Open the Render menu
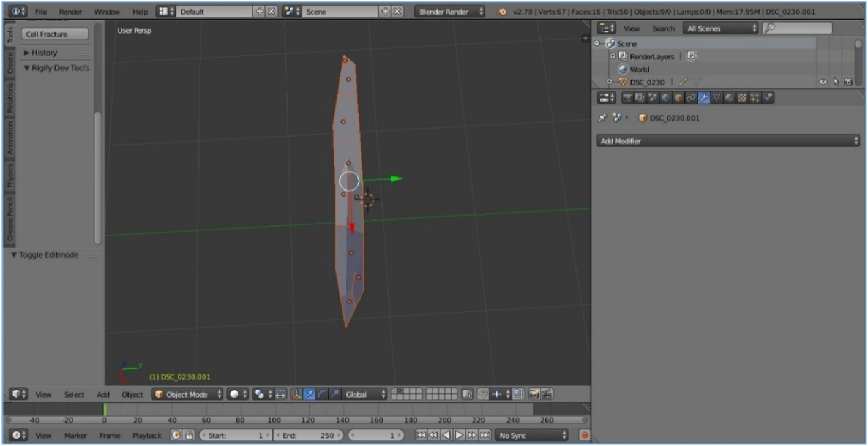Image resolution: width=868 pixels, height=446 pixels. pyautogui.click(x=70, y=12)
